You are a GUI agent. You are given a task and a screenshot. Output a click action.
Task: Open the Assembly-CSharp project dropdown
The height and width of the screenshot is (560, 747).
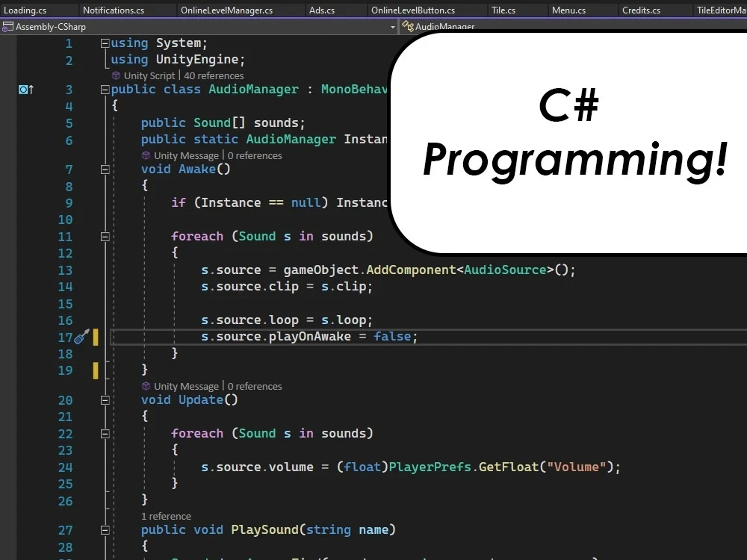coord(393,27)
